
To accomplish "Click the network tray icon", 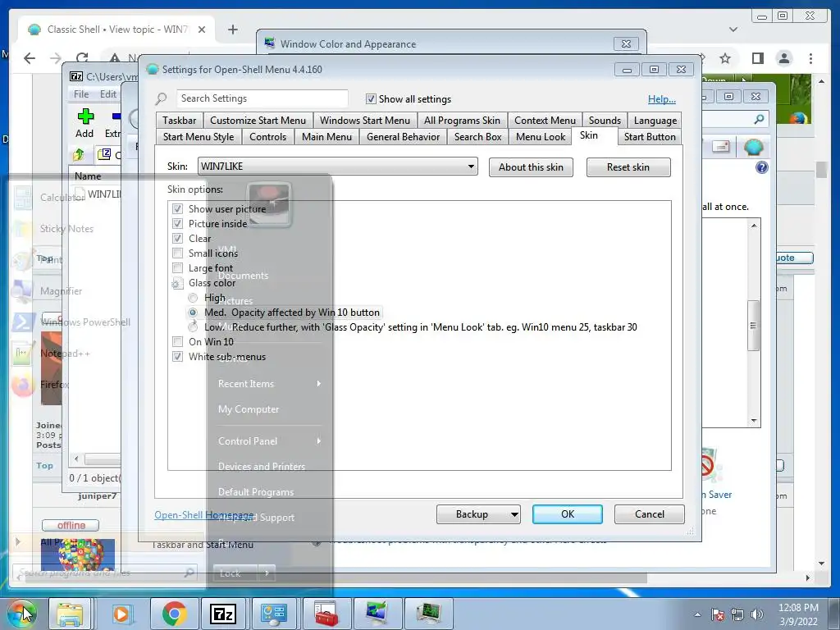I will [x=737, y=614].
